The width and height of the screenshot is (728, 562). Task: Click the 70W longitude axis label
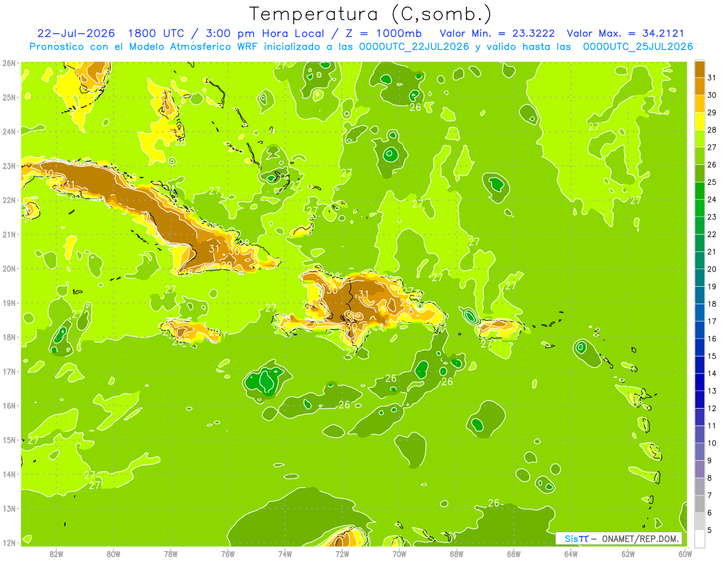tap(399, 554)
